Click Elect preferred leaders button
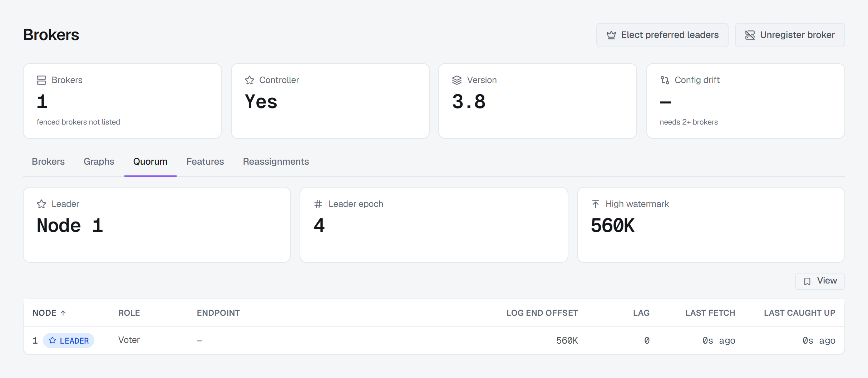The width and height of the screenshot is (868, 378). 662,35
